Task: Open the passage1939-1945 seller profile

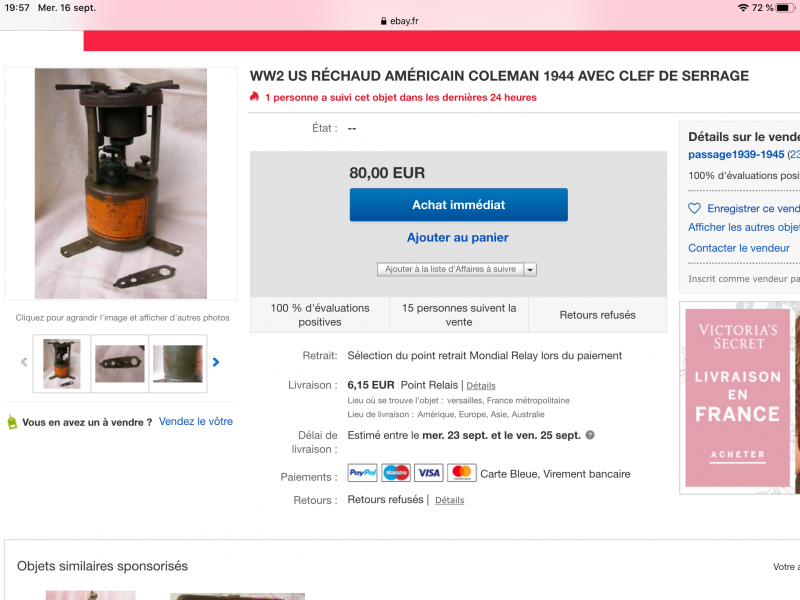Action: click(x=736, y=155)
